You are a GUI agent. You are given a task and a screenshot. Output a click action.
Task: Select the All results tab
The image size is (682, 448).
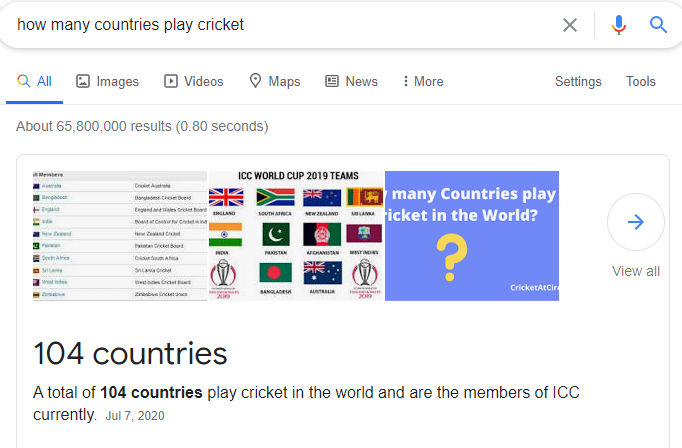[34, 81]
